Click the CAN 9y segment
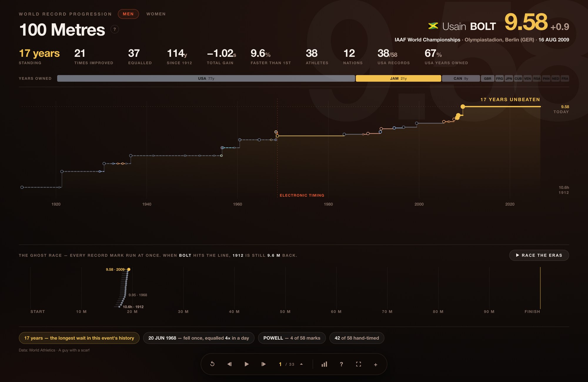Viewport: 588px width, 382px height. pos(461,79)
